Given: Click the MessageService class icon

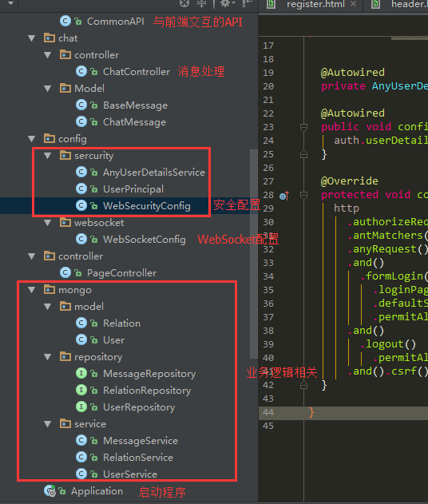Looking at the screenshot, I should pyautogui.click(x=81, y=440).
